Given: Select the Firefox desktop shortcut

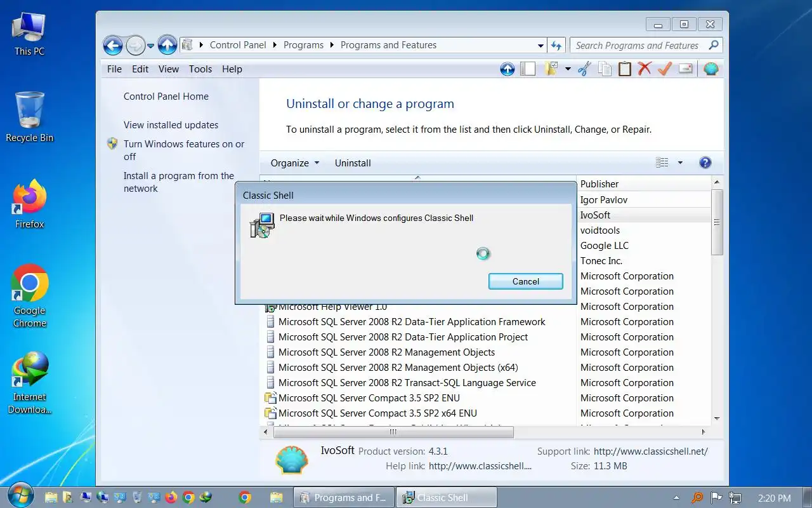Looking at the screenshot, I should (x=29, y=204).
